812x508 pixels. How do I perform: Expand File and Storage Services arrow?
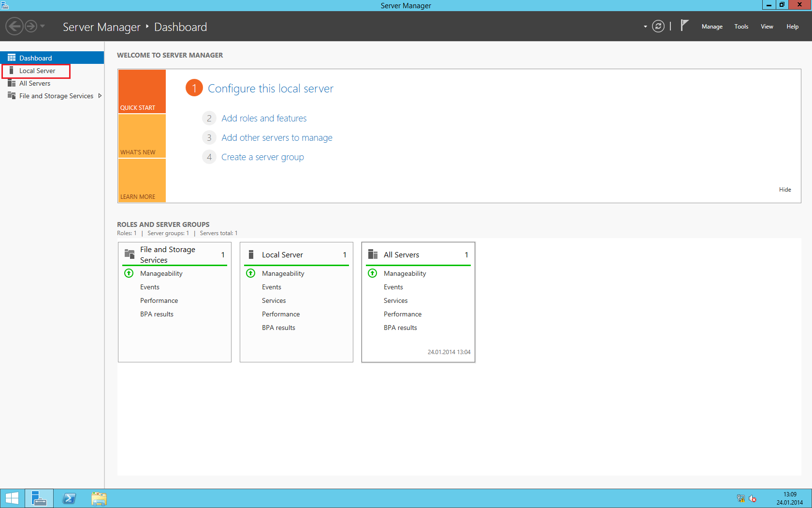(x=100, y=96)
